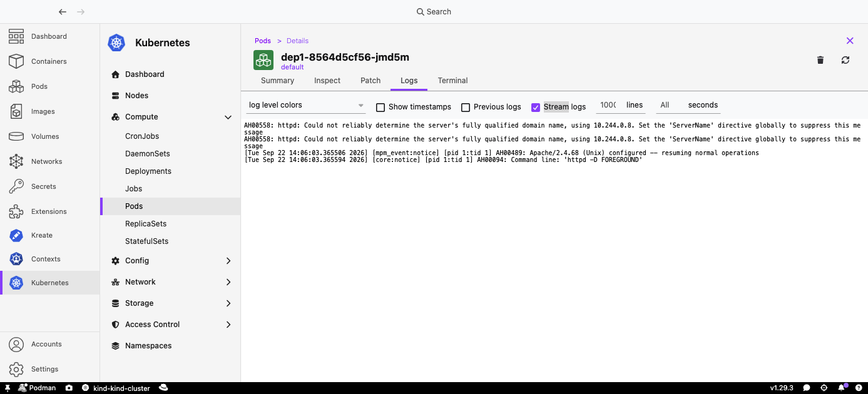This screenshot has height=394, width=868.
Task: Open DaemonSets list
Action: [x=170, y=154]
